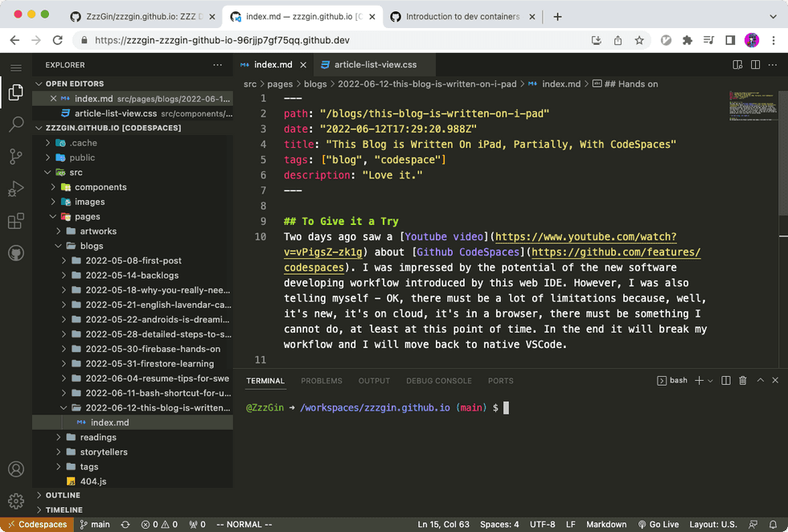Click the main branch status bar button

(x=95, y=525)
